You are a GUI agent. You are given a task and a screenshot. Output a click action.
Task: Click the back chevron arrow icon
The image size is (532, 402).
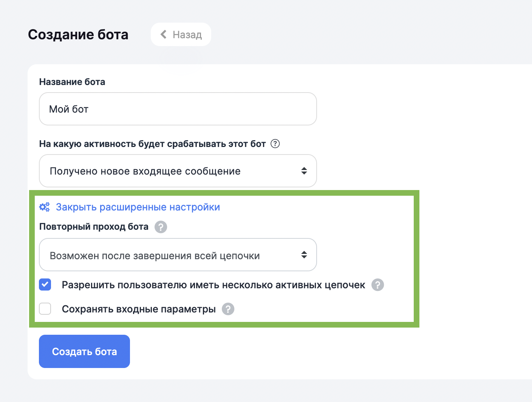(x=164, y=34)
